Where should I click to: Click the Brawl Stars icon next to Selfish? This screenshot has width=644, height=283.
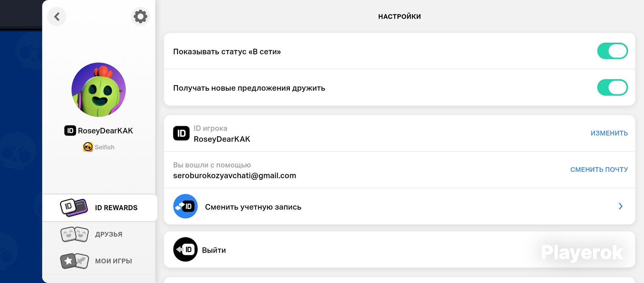(88, 147)
